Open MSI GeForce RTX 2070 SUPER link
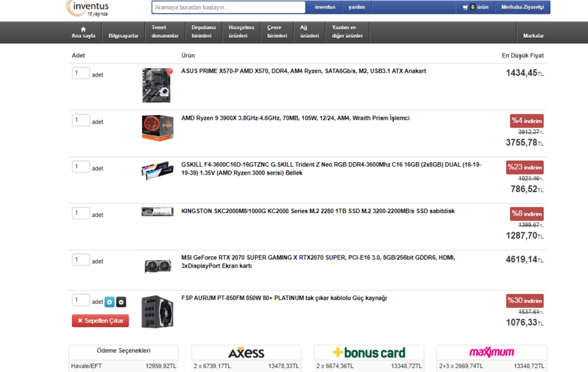Viewport: 588px width, 372px height. pos(318,262)
